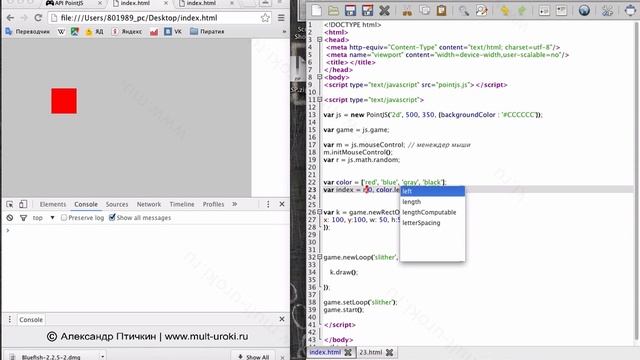Image resolution: width=640 pixels, height=360 pixels.
Task: Click the Paste clipboard icon in Bluefish toolbar
Action: (441, 10)
